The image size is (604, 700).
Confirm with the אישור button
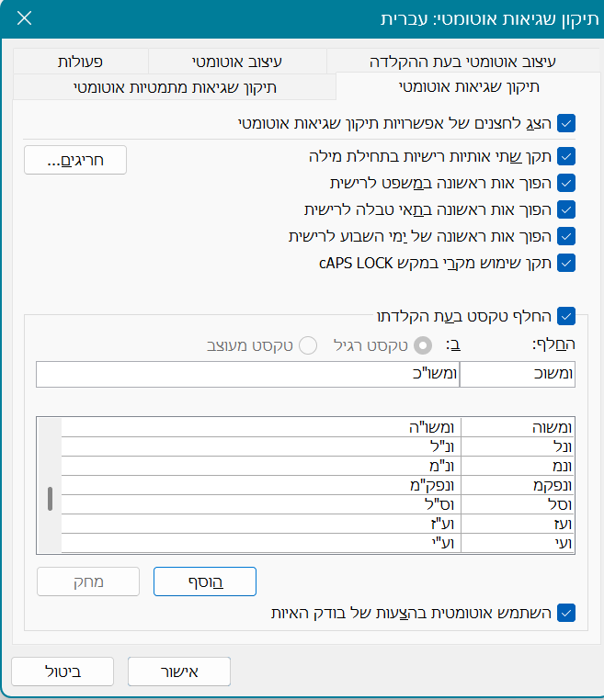(179, 672)
